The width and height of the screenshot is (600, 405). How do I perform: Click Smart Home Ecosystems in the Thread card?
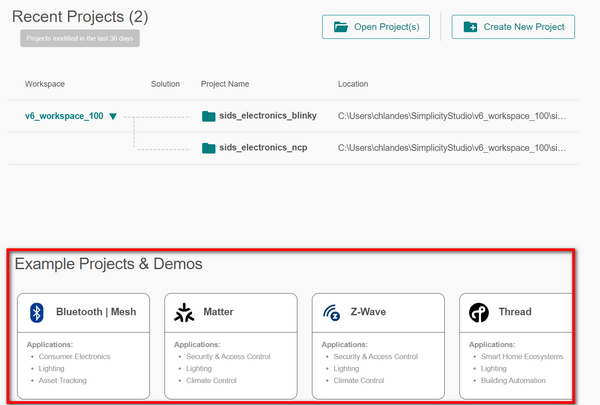point(522,356)
